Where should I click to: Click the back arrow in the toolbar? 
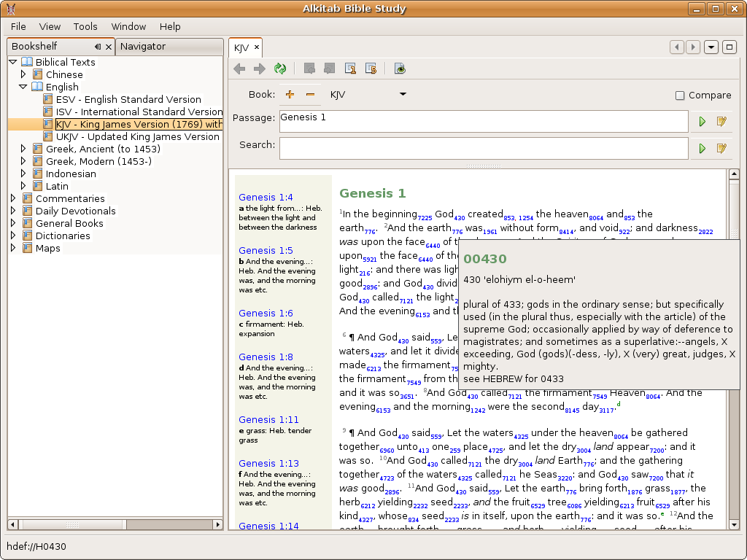click(239, 69)
